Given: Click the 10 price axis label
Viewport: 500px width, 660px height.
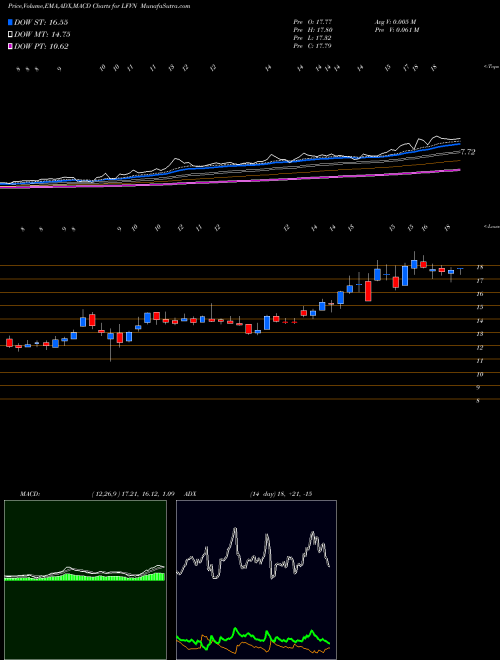Looking at the screenshot, I should (x=479, y=374).
